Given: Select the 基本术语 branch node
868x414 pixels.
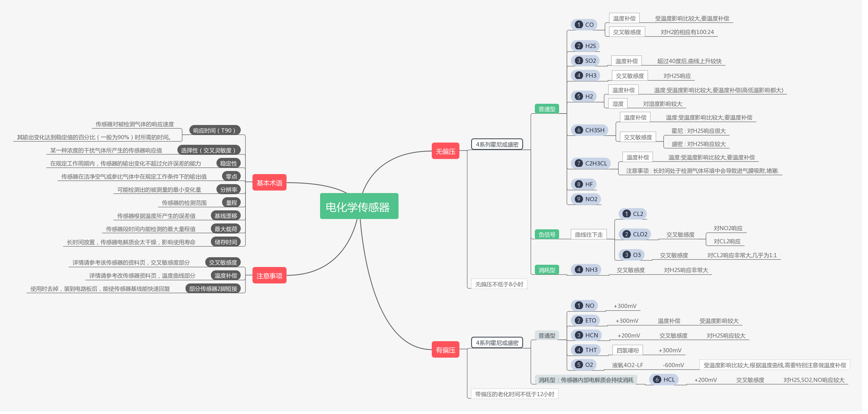Looking at the screenshot, I should click(269, 183).
